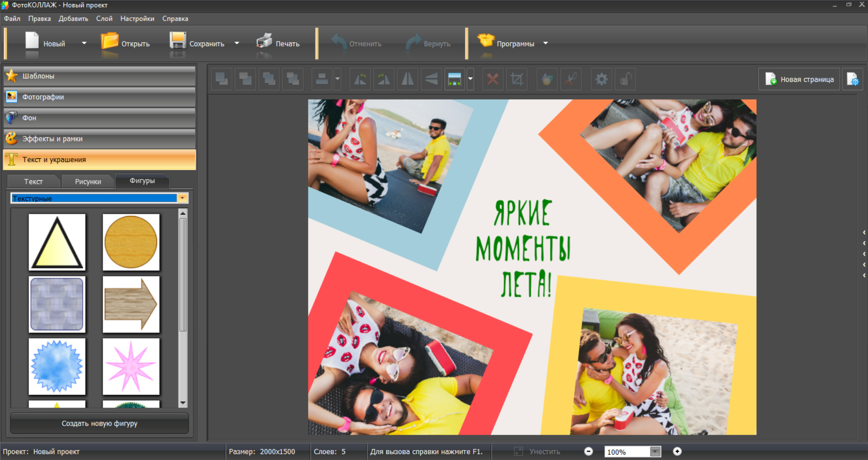Toggle the layer lock padlock icon

point(625,80)
